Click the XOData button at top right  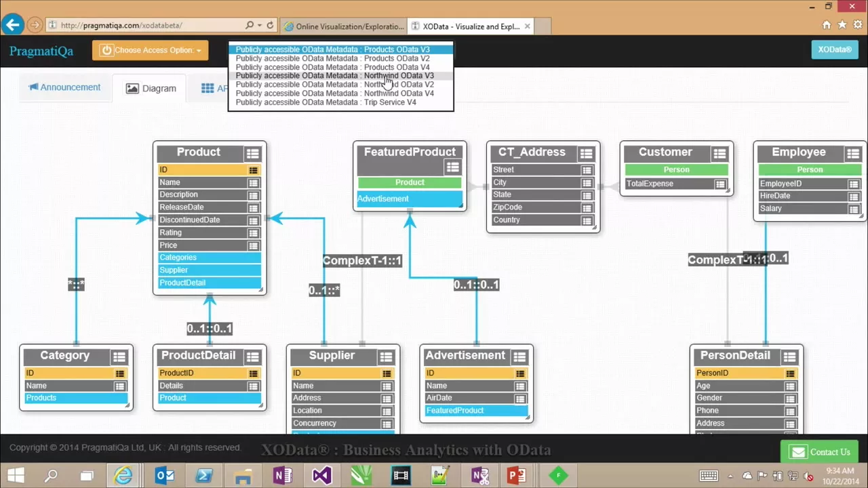(x=835, y=49)
